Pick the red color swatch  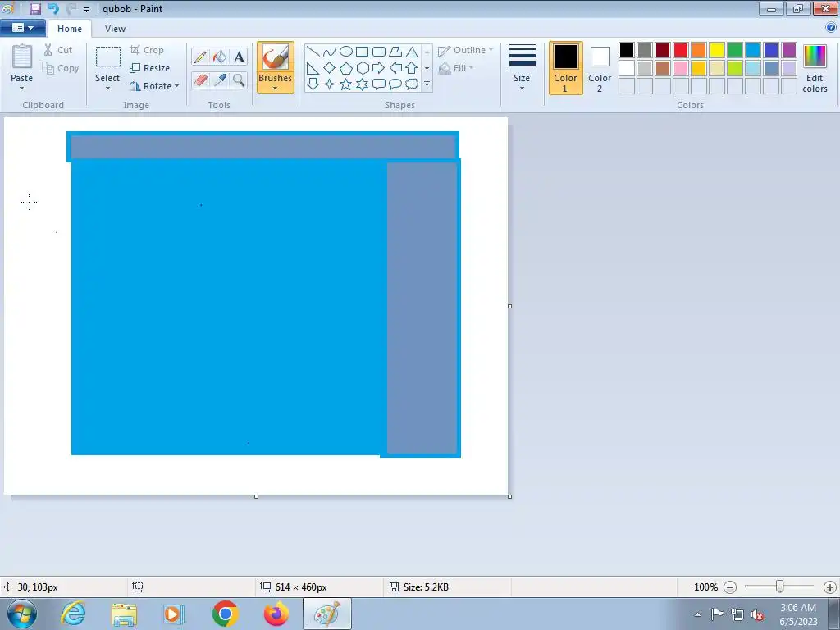[680, 50]
